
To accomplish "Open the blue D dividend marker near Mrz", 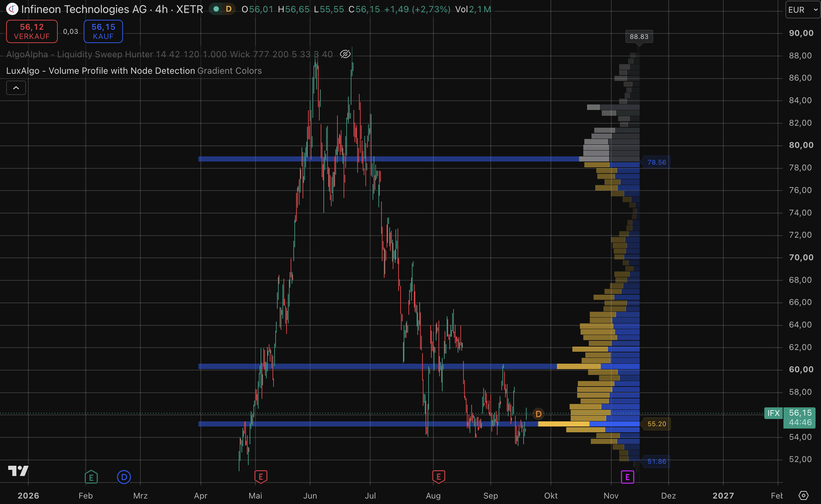I will pos(124,477).
